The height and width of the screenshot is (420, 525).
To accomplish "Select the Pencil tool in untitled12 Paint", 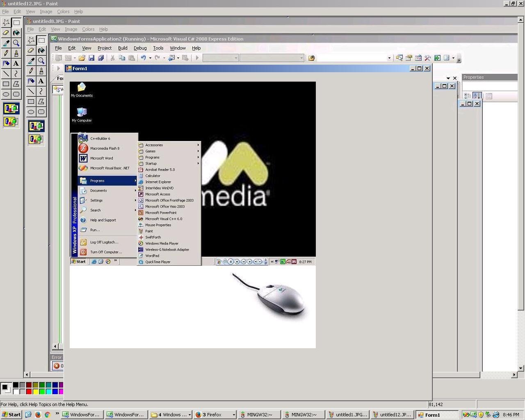I will pos(6,53).
